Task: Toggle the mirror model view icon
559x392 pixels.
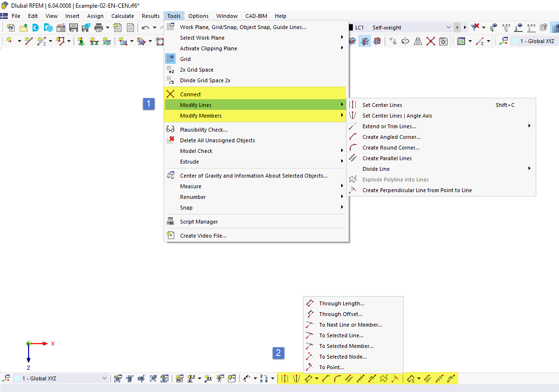Action: pos(418,41)
